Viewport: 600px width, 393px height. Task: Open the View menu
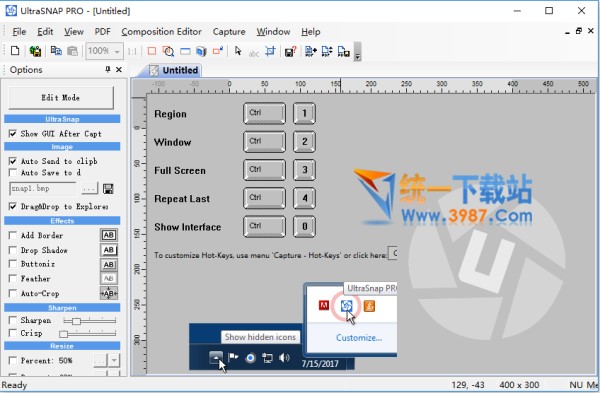click(x=73, y=32)
